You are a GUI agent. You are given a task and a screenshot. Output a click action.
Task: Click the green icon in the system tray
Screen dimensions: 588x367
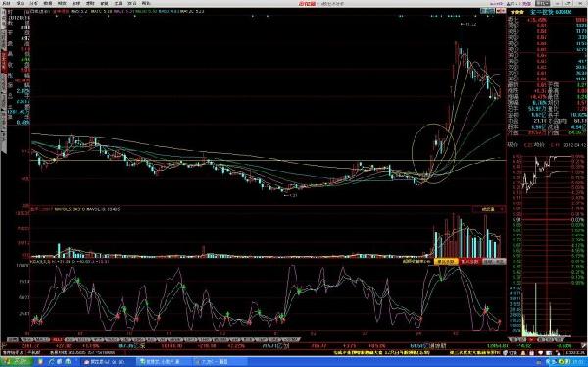561,362
